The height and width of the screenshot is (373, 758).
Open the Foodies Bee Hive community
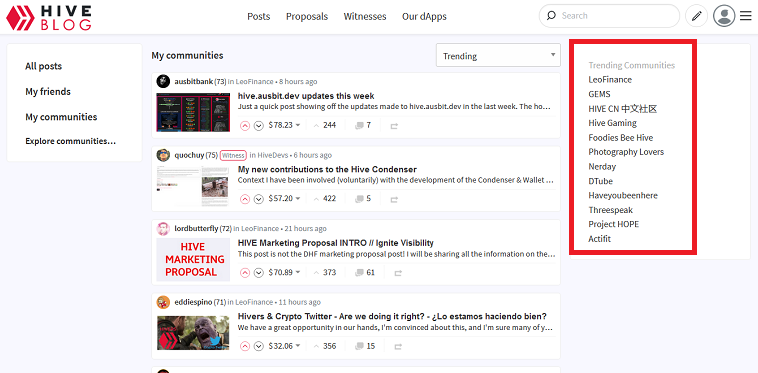621,138
